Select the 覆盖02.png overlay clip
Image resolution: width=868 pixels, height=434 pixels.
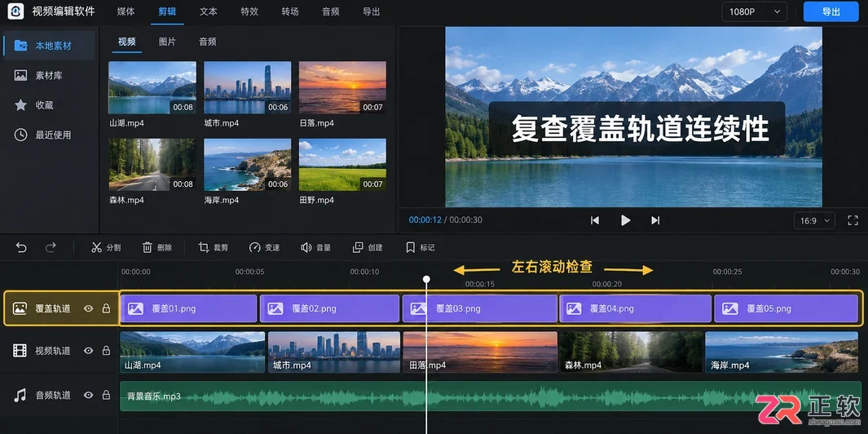[330, 308]
